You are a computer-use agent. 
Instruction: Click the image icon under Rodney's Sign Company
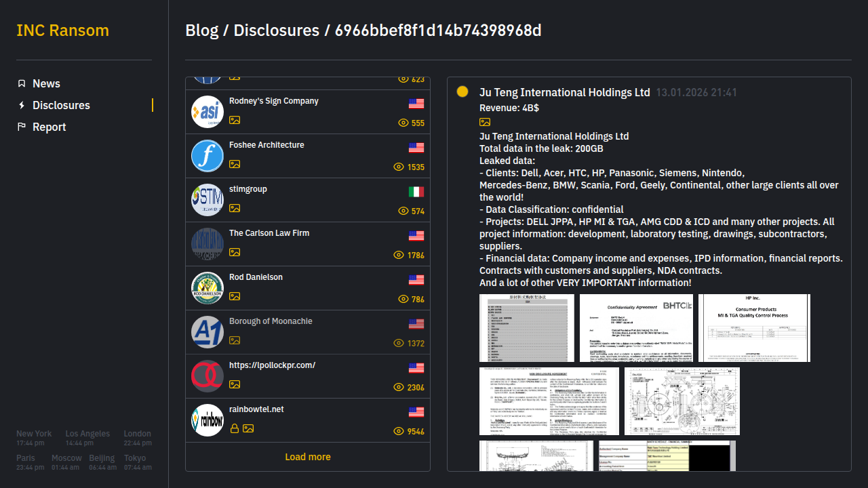235,120
